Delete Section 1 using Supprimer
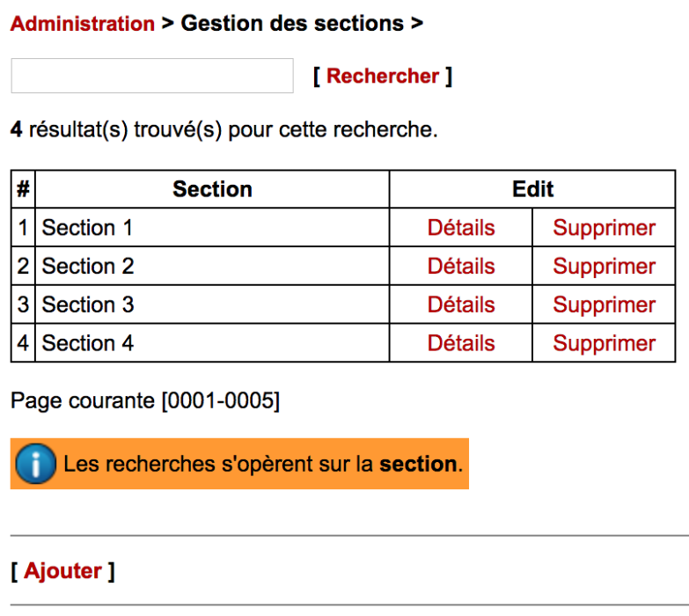This screenshot has width=689, height=616. click(604, 228)
